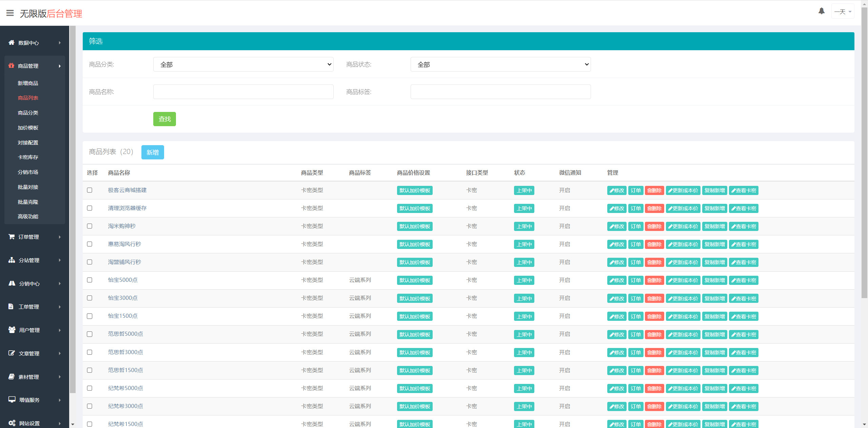The image size is (868, 428).
Task: Open the 一天 user dropdown
Action: point(843,12)
